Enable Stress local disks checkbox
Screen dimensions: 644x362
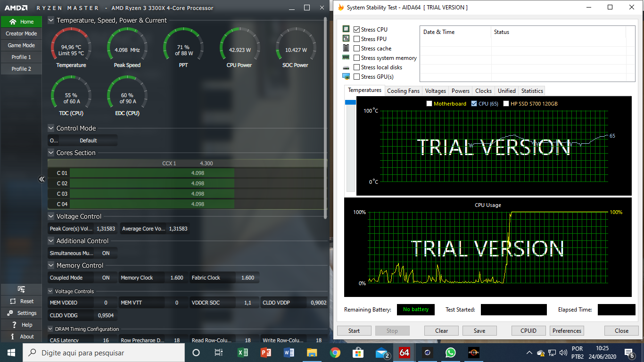pyautogui.click(x=357, y=67)
